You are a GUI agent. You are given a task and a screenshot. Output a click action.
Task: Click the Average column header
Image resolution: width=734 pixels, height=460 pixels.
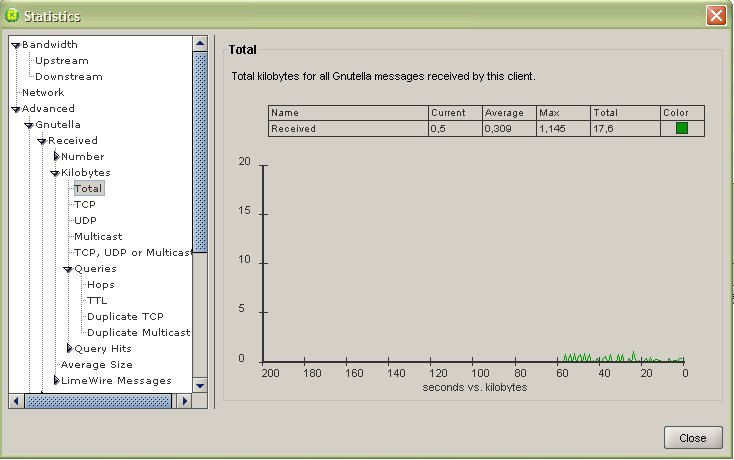[x=509, y=113]
